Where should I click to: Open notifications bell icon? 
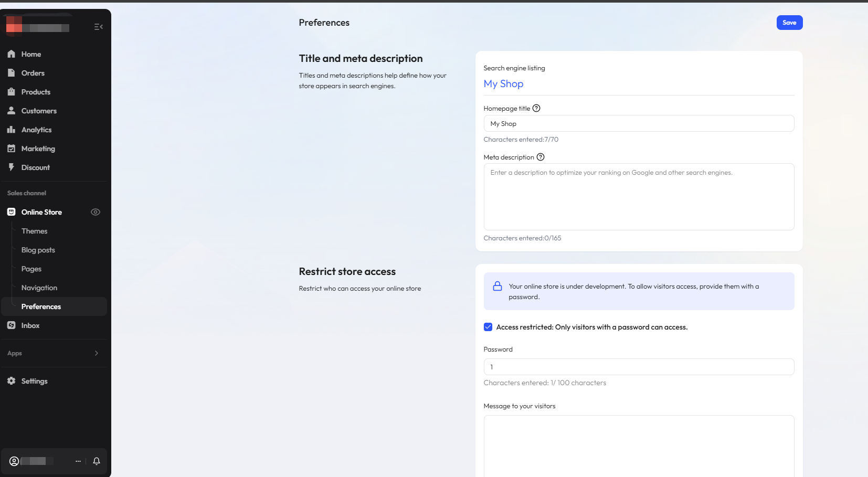(x=97, y=461)
